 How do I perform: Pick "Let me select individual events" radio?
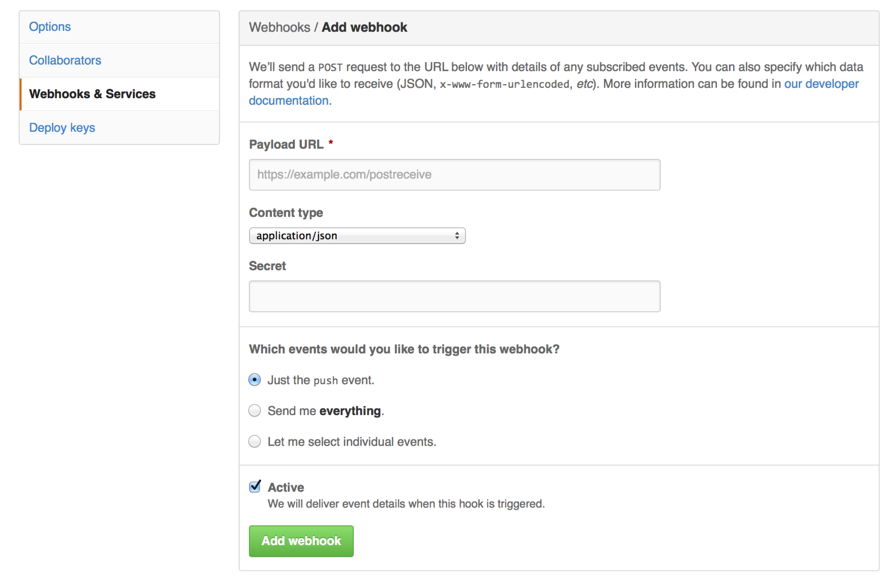(x=255, y=441)
